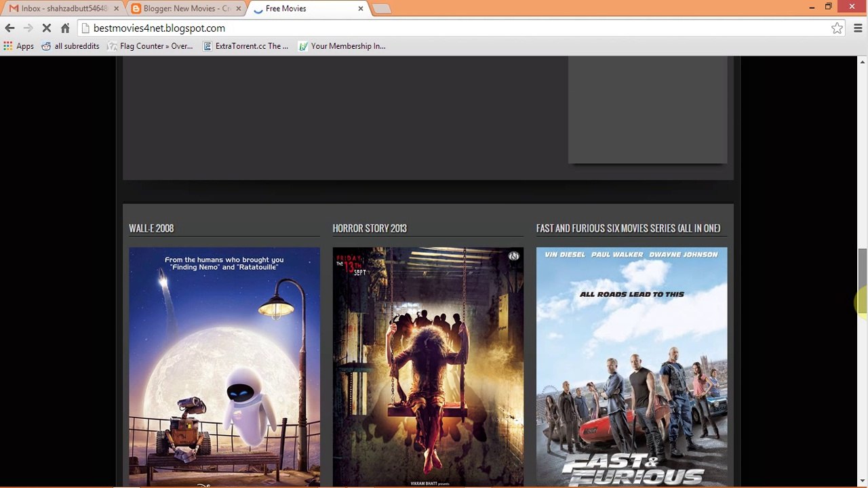
Task: Open the WALL-E 2008 post title
Action: (151, 228)
